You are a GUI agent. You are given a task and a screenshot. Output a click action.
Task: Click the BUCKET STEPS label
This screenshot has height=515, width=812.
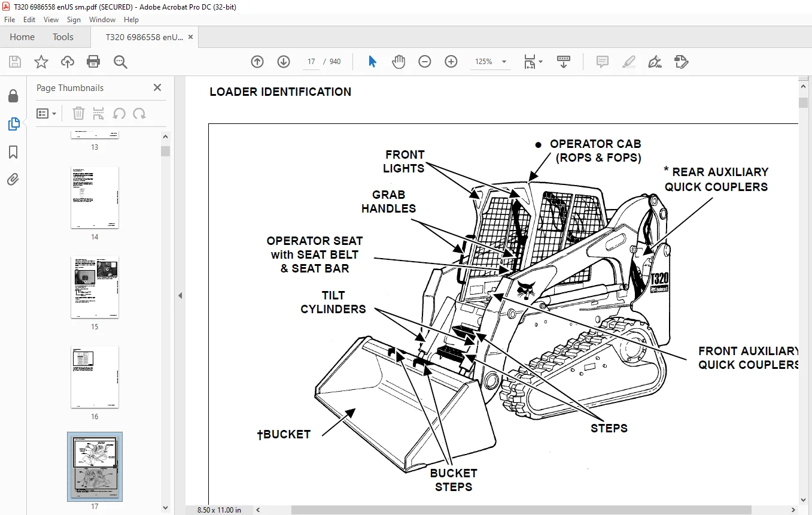[x=454, y=480]
